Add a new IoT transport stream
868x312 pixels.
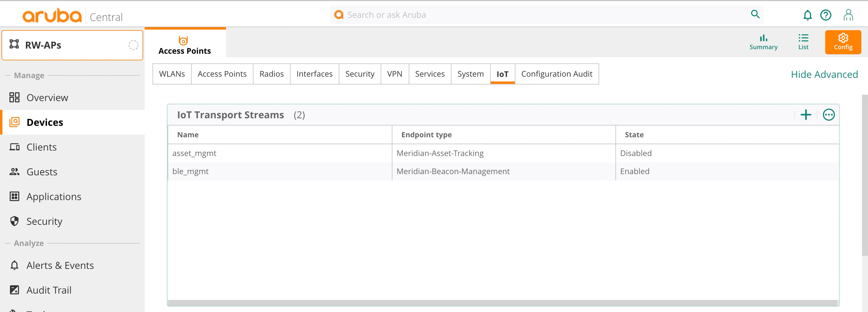click(806, 115)
